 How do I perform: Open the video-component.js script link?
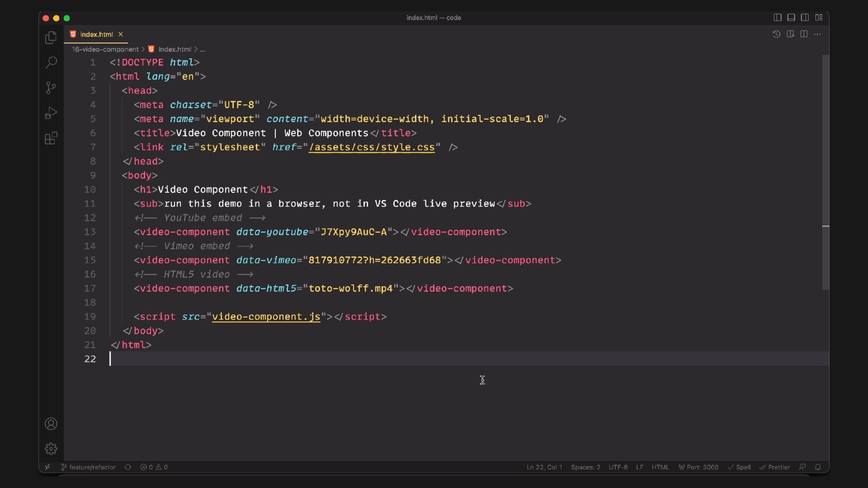point(266,317)
